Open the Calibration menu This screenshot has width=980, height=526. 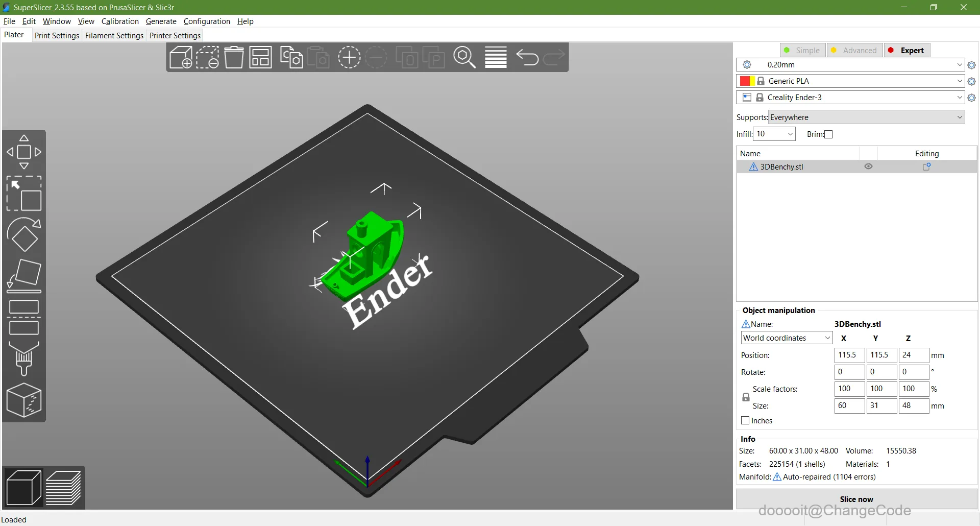click(120, 21)
